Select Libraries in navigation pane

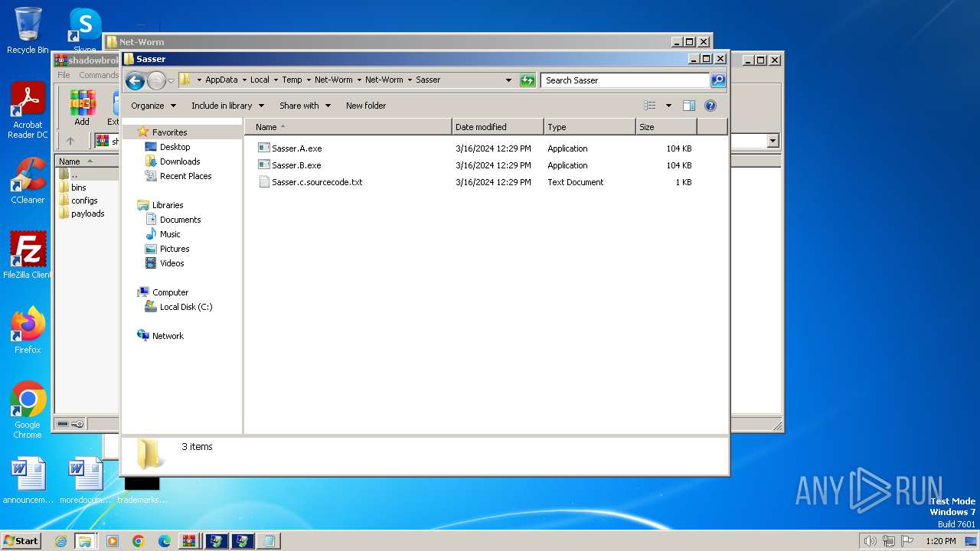pos(168,205)
